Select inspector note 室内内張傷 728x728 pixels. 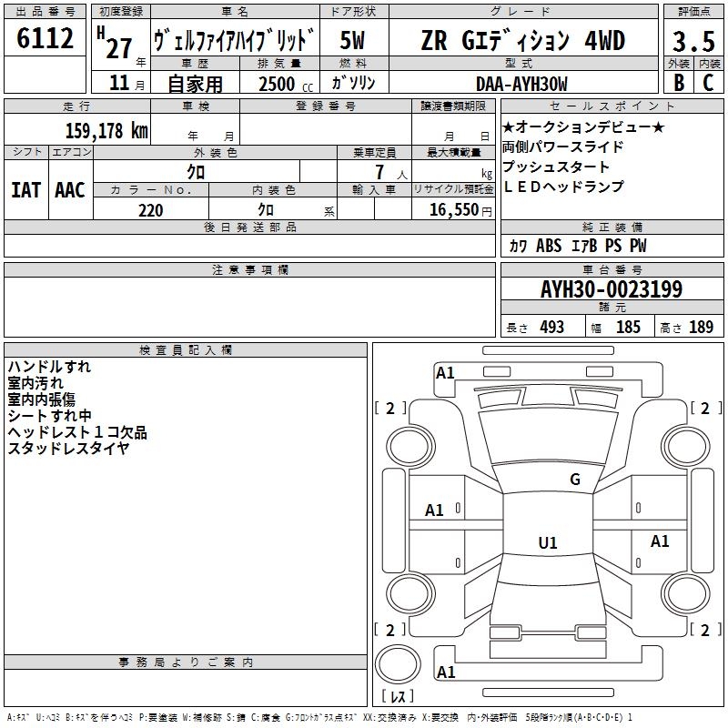tap(41, 399)
